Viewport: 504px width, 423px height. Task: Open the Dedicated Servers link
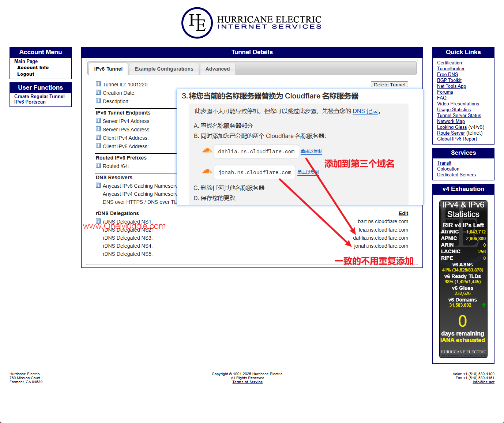pos(456,175)
